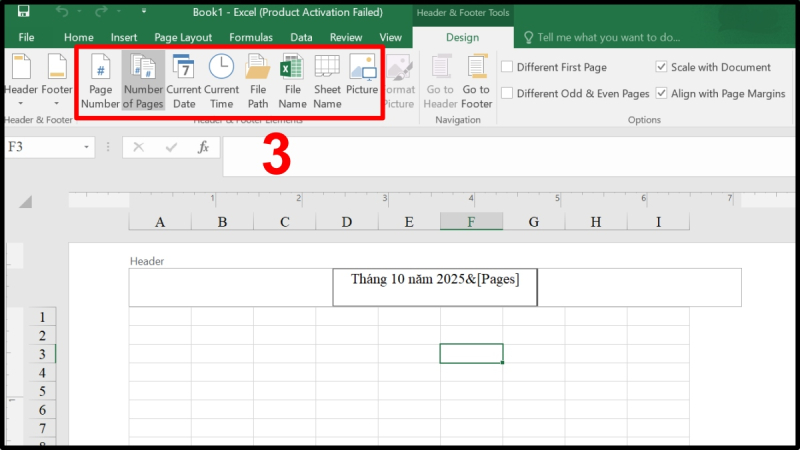This screenshot has height=450, width=800.
Task: Uncheck Align with Page Margins
Action: (661, 93)
